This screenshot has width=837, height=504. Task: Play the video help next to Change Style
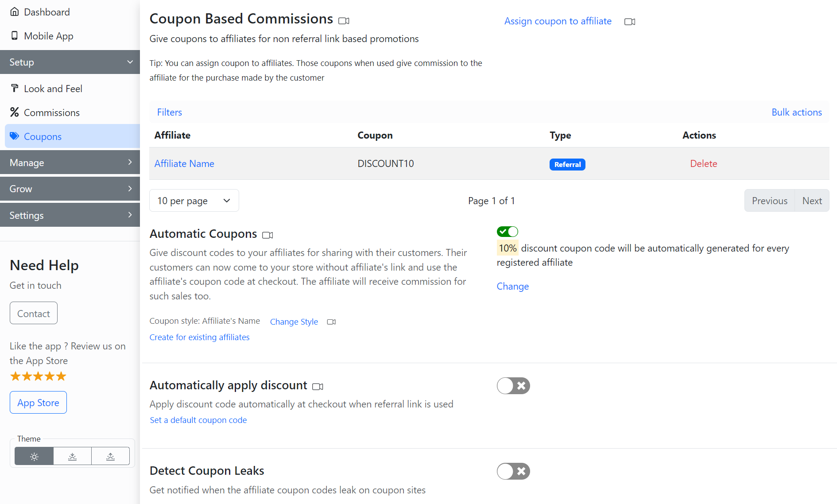[331, 322]
